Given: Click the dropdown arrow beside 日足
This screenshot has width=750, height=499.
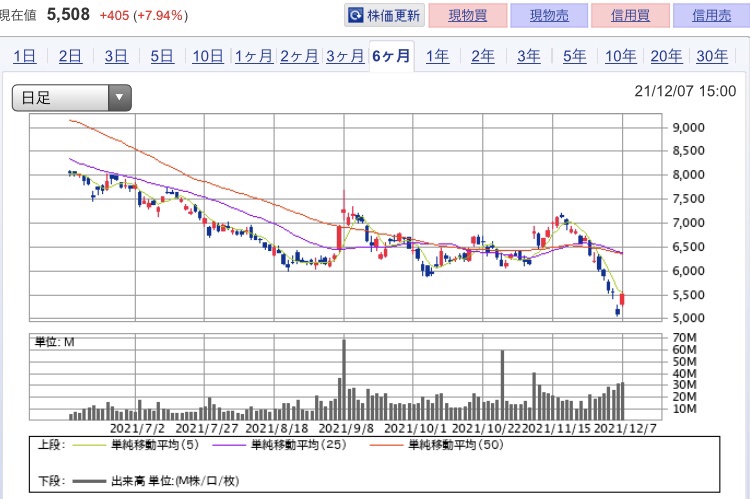Looking at the screenshot, I should point(120,97).
